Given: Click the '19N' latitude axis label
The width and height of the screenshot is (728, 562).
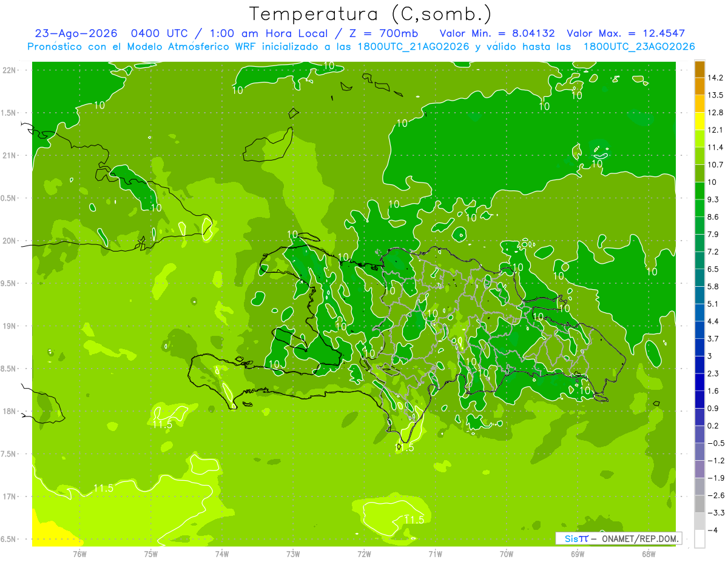Looking at the screenshot, I should tap(10, 326).
